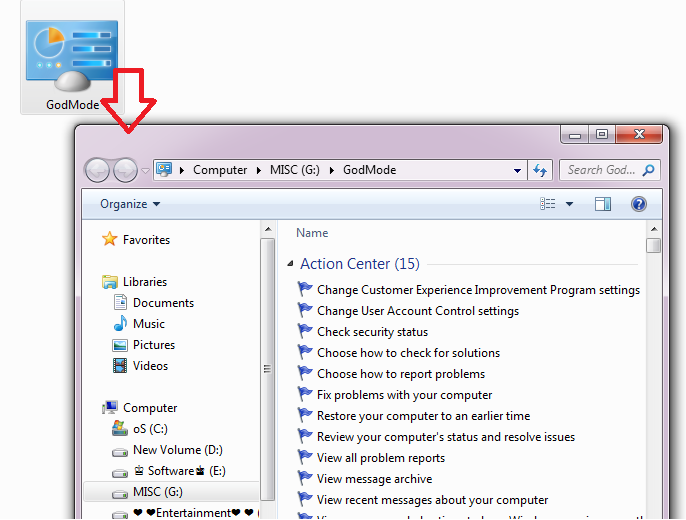Open Videos library
Screen dimensions: 686x520
(x=150, y=366)
